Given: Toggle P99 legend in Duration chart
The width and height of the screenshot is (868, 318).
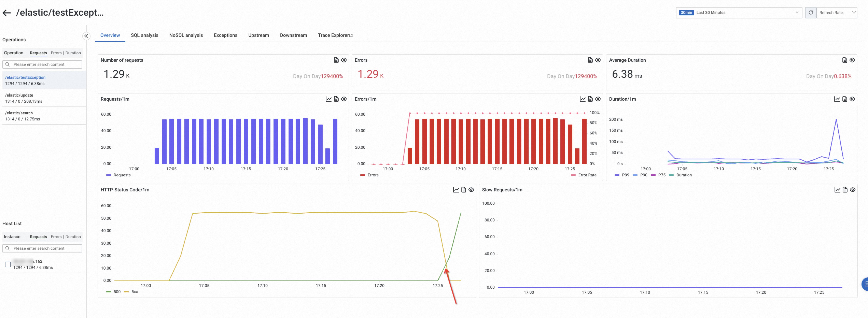Looking at the screenshot, I should [x=622, y=175].
